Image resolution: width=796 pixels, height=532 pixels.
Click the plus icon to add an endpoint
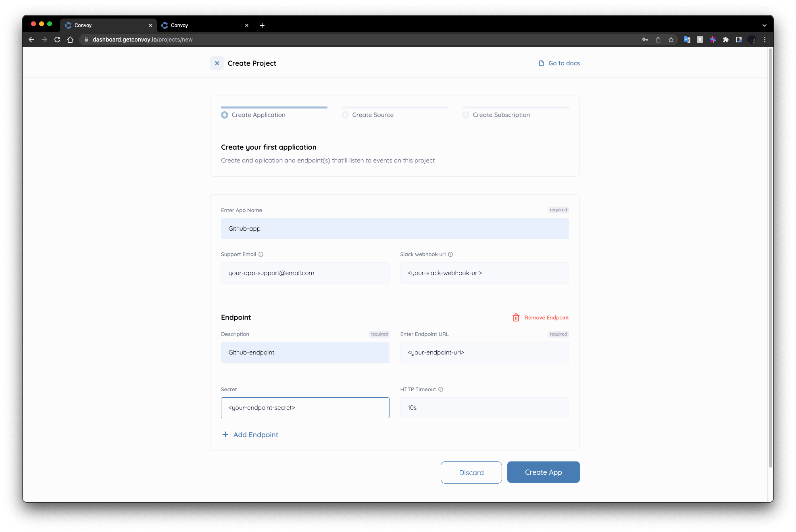click(225, 435)
